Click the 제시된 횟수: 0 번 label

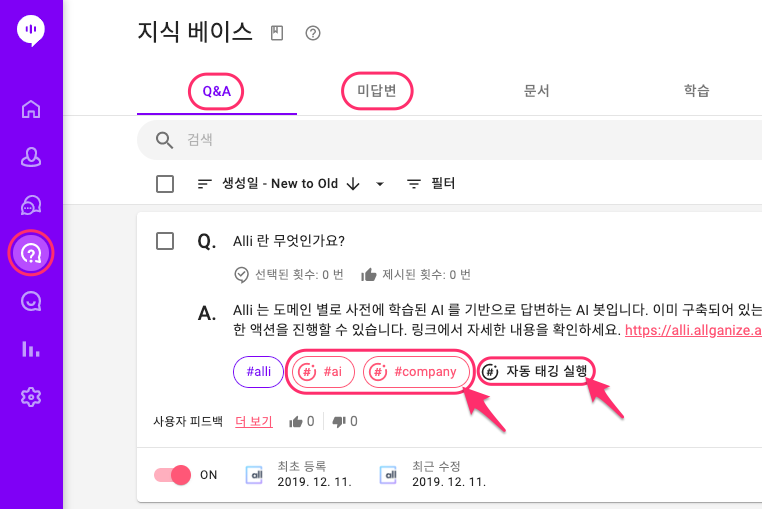(426, 275)
